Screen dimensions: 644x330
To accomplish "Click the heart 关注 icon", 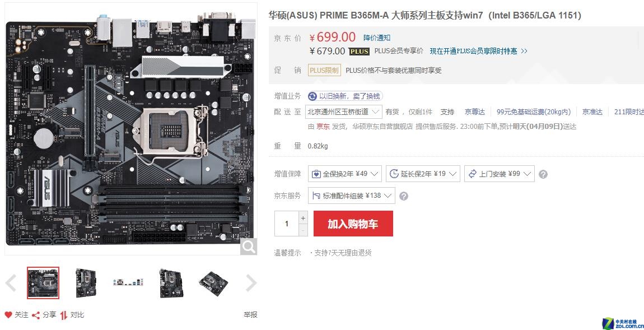I will [x=8, y=315].
